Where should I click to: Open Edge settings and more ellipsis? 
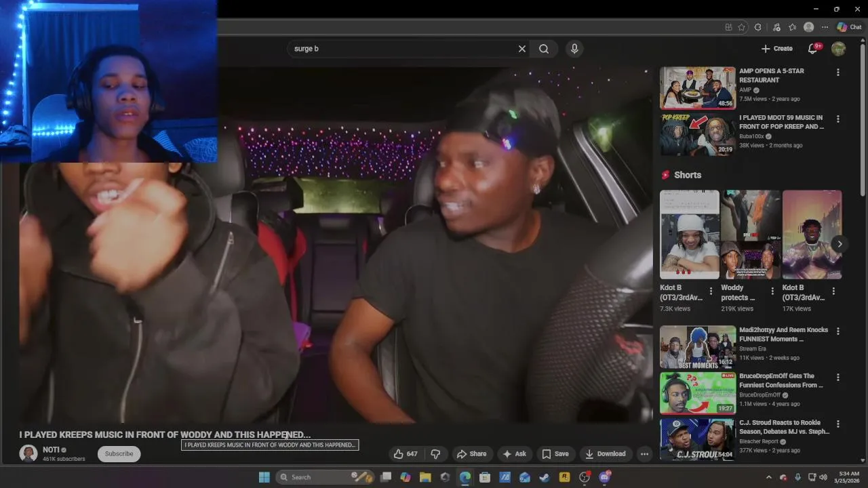click(825, 27)
